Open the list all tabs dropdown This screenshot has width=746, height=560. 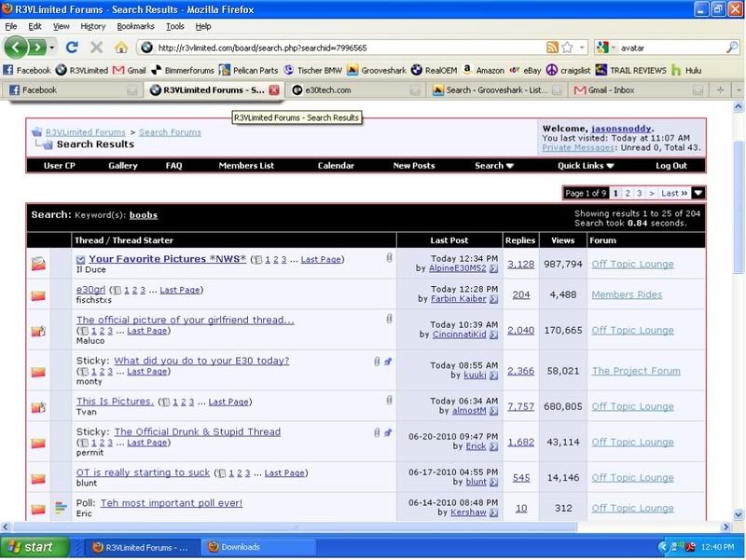point(739,89)
